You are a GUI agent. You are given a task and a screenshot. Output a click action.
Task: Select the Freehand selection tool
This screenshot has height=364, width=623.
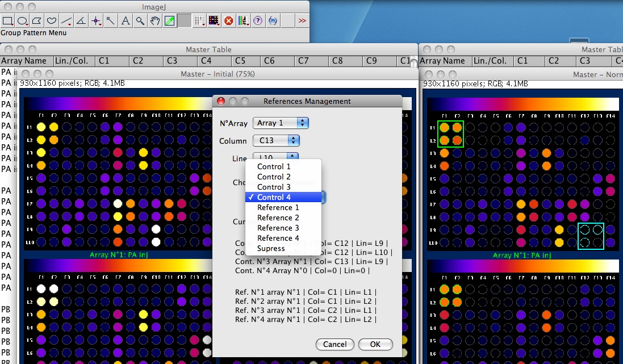(x=52, y=20)
